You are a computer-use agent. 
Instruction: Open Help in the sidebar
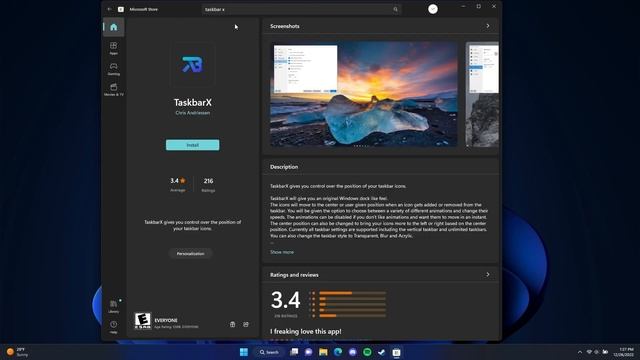click(113, 327)
